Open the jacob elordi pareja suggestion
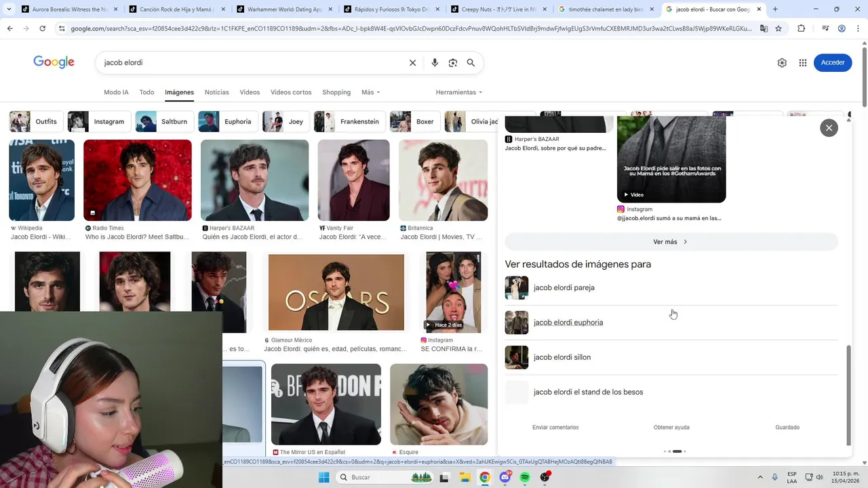 [671, 287]
